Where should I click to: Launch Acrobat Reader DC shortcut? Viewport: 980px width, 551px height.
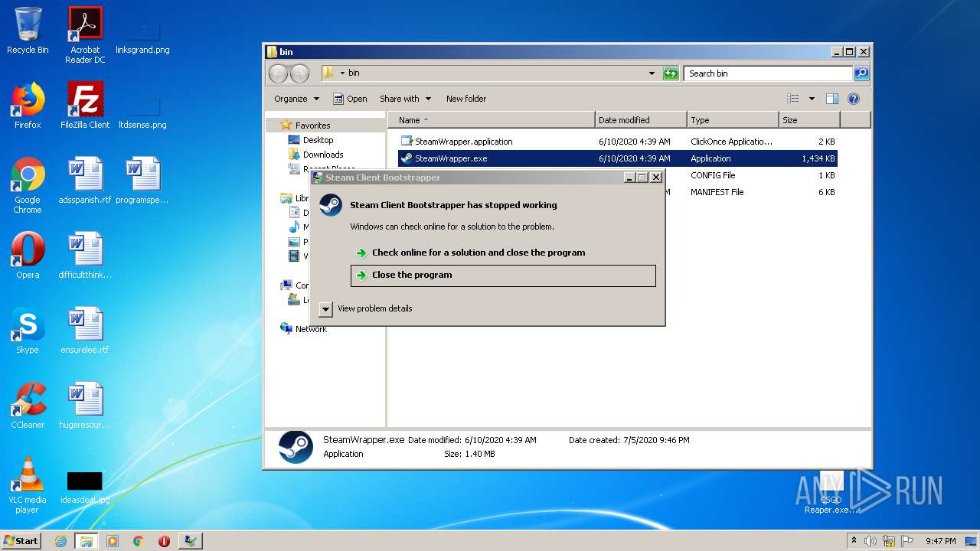(85, 35)
